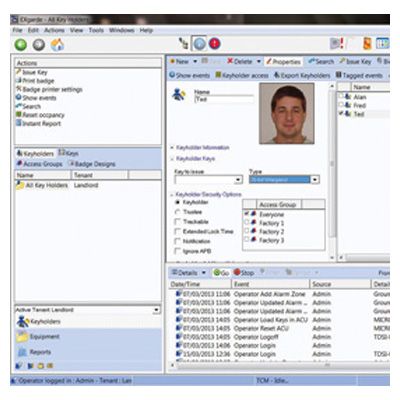The image size is (400, 400).
Task: Enable the Extended Lock Time checkbox
Action: (x=178, y=231)
